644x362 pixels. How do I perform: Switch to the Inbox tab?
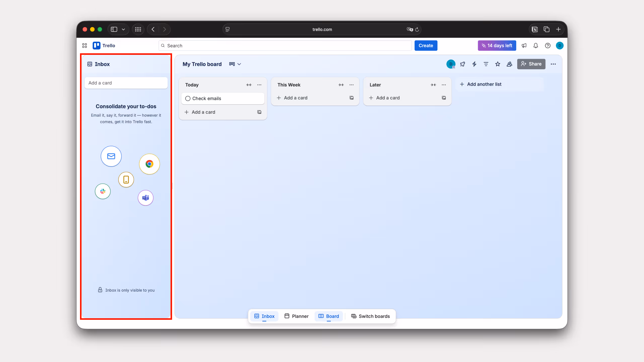[264, 316]
